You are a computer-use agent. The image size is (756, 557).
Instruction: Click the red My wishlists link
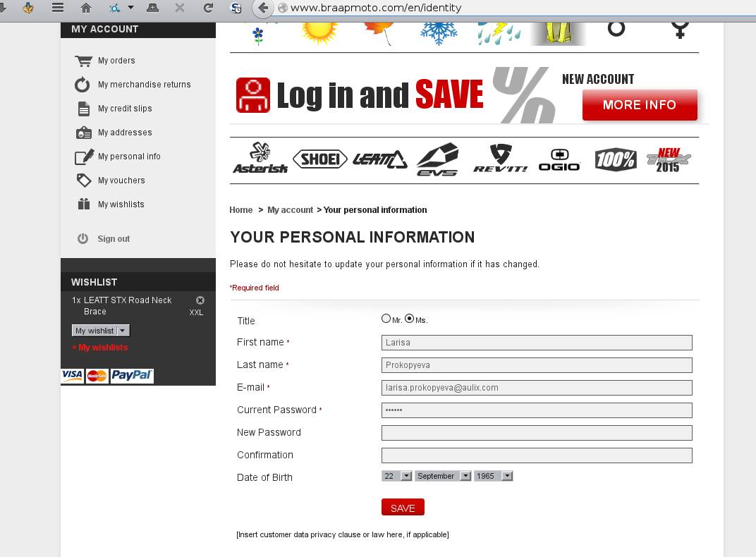point(103,348)
